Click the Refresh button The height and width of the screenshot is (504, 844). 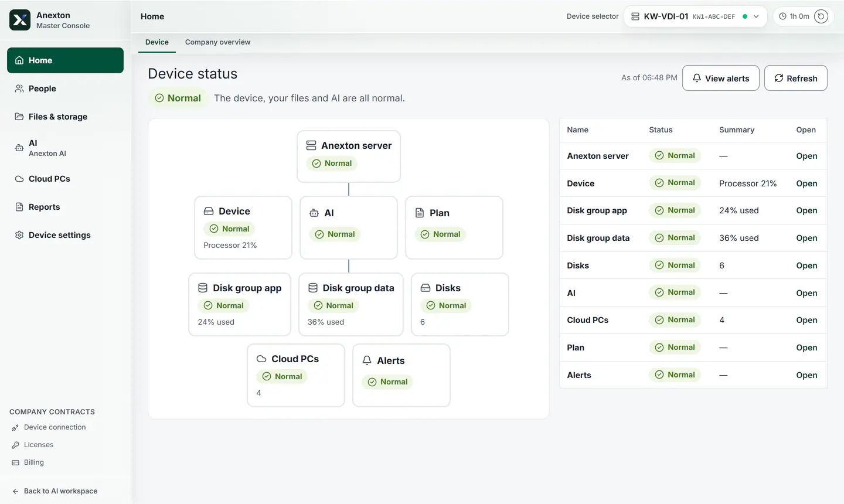pyautogui.click(x=796, y=78)
